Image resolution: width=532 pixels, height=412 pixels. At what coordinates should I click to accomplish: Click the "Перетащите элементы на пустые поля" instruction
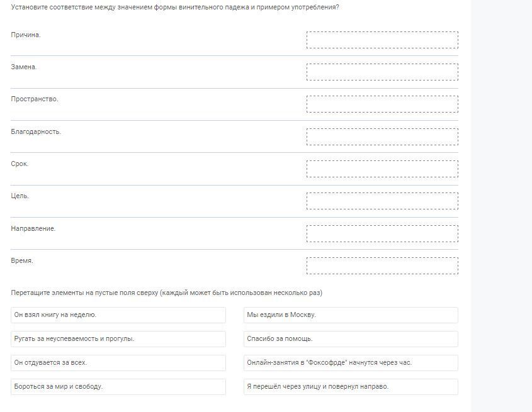pyautogui.click(x=167, y=292)
